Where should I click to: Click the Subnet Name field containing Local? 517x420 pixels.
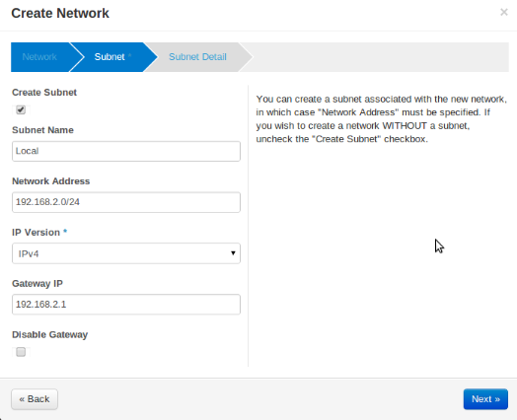click(x=126, y=151)
